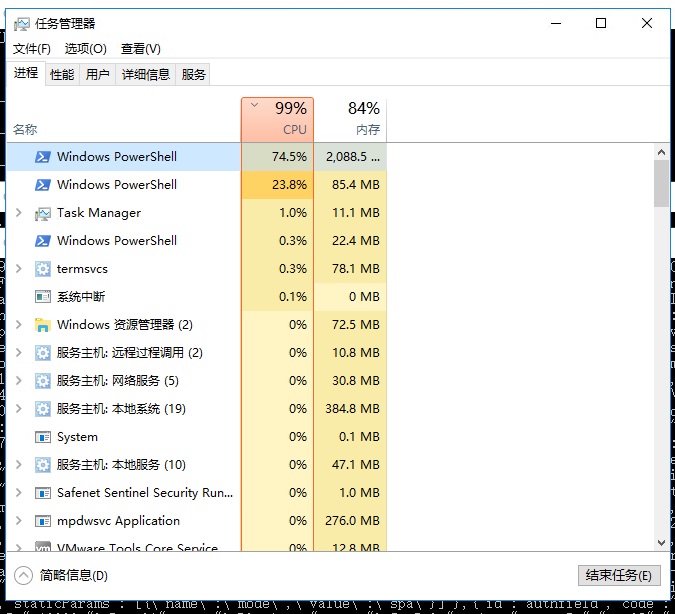
Task: Expand the Task Manager process row
Action: coord(19,213)
